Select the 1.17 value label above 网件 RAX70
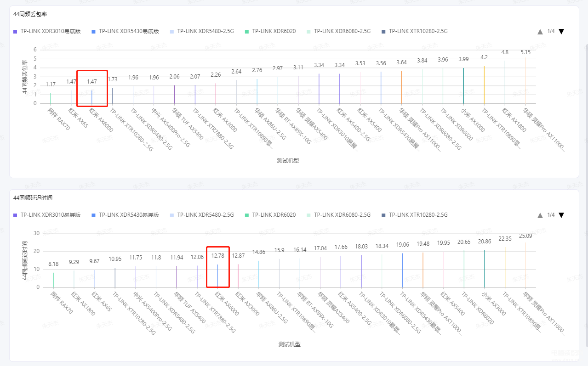 [51, 84]
